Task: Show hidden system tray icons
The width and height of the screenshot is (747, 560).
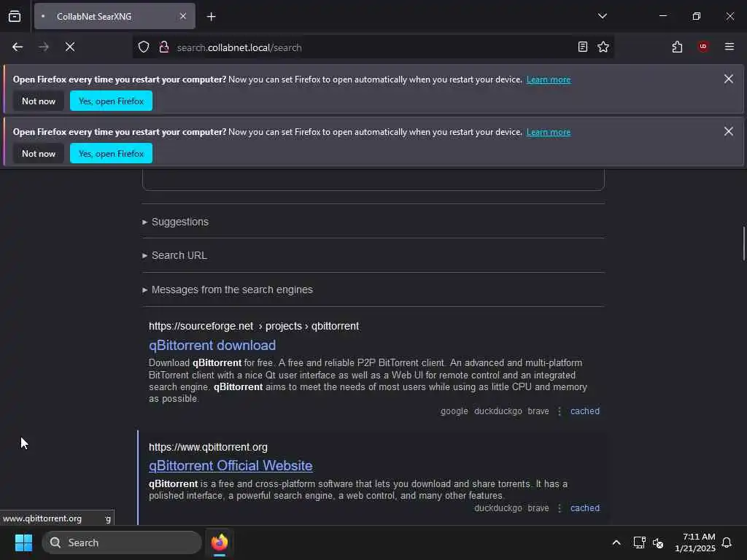Action: tap(616, 542)
